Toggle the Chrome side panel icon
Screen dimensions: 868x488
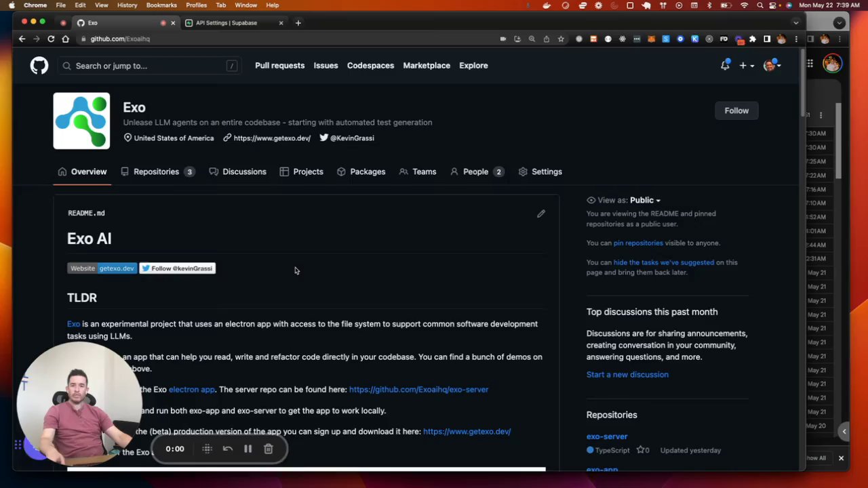(767, 39)
